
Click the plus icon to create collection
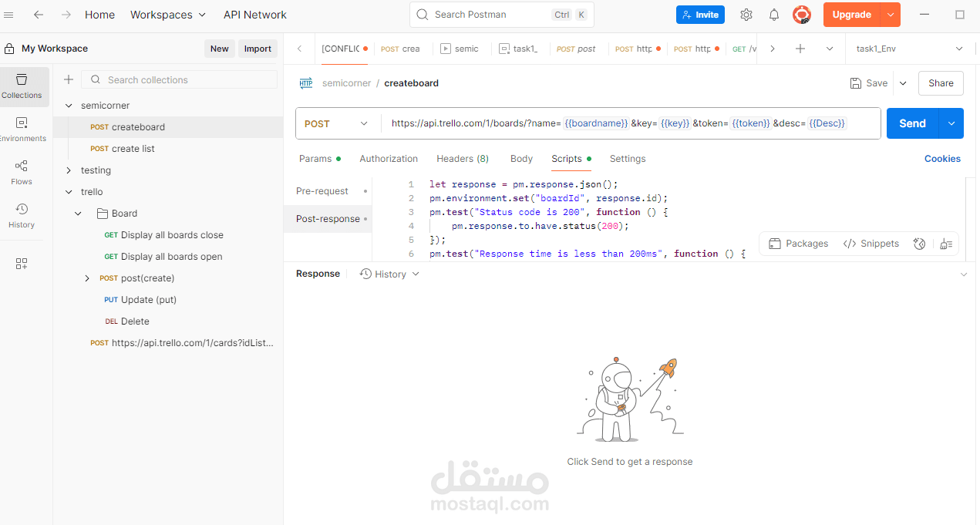pyautogui.click(x=69, y=79)
